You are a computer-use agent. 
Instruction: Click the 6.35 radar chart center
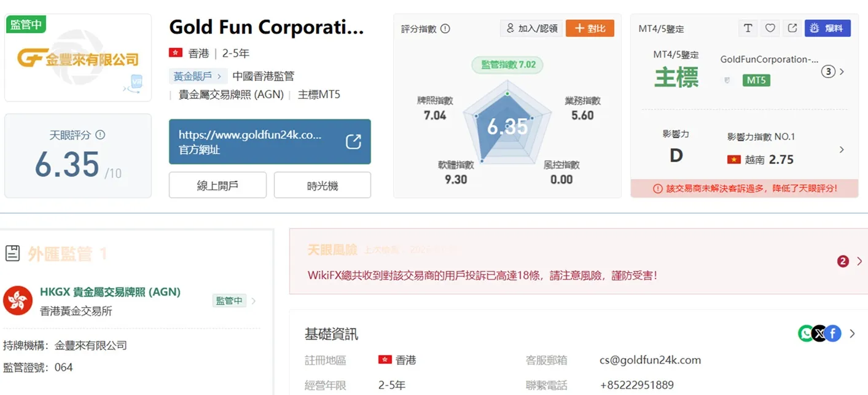(507, 127)
